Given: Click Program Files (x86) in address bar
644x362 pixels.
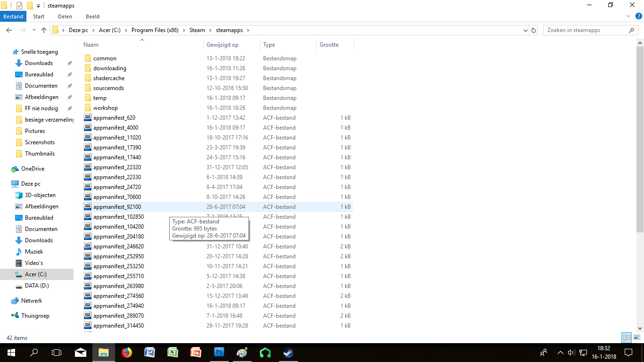Looking at the screenshot, I should (x=155, y=30).
